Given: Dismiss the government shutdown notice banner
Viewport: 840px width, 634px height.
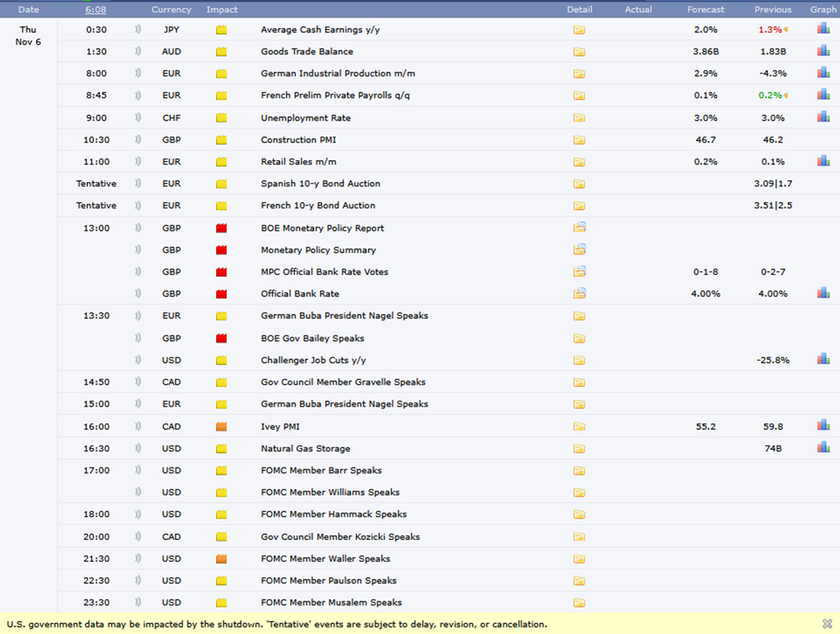Looking at the screenshot, I should tap(827, 623).
